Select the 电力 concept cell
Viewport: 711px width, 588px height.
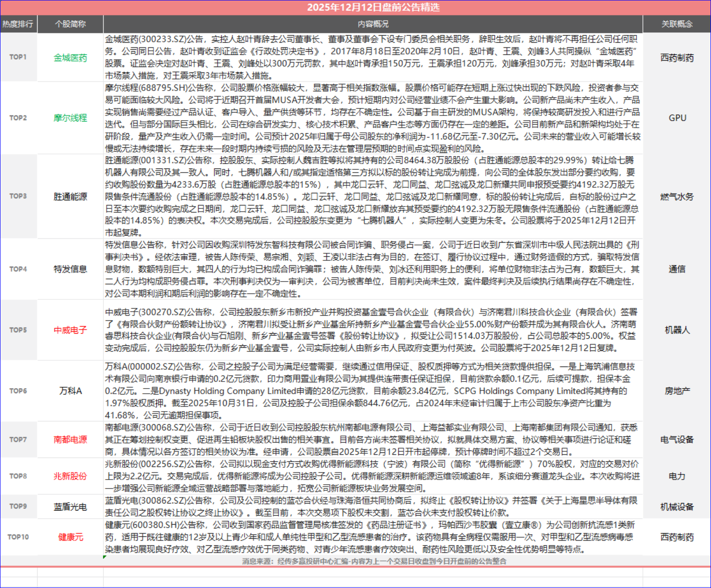click(677, 476)
